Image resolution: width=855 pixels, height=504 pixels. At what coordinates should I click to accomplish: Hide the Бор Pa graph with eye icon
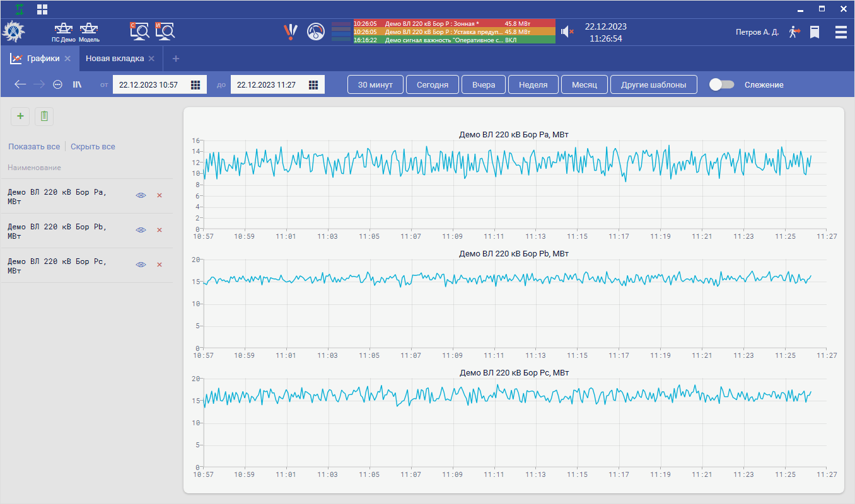[x=141, y=195]
